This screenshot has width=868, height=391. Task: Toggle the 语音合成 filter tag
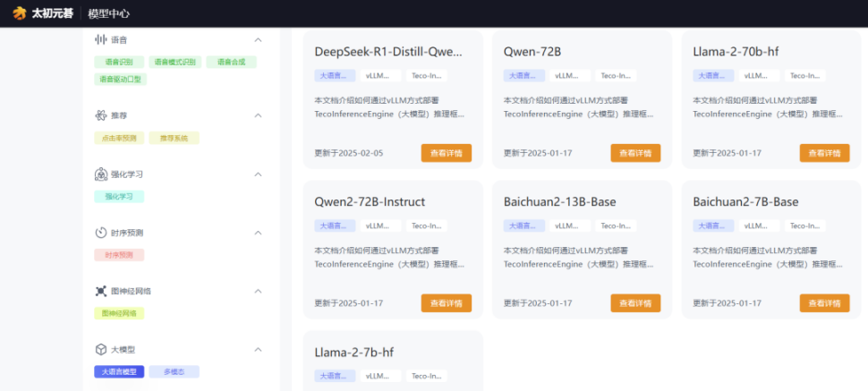pyautogui.click(x=231, y=63)
